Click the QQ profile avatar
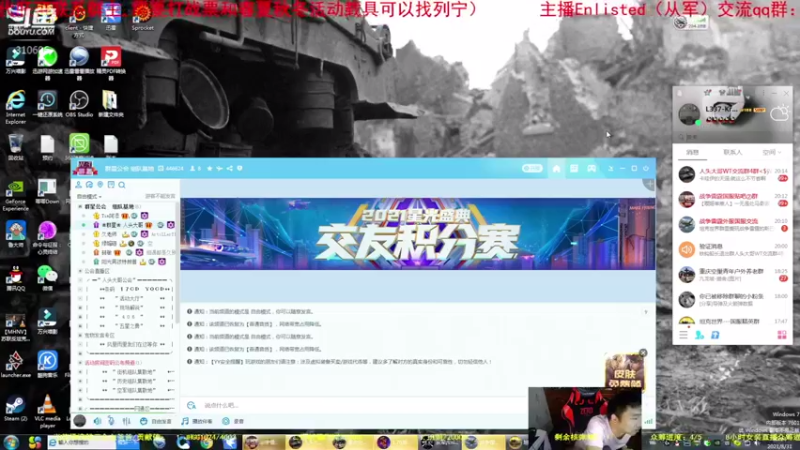Viewport: 800px width, 450px height. 689,113
